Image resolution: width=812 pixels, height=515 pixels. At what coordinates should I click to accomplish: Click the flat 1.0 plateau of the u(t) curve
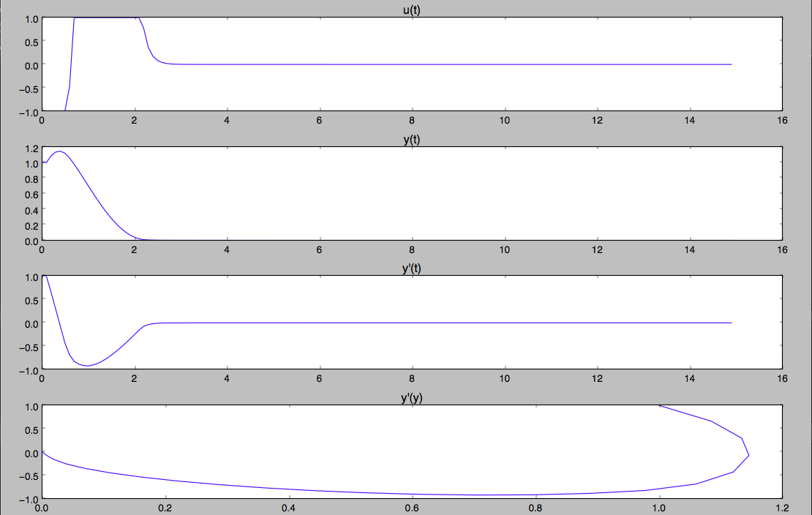click(106, 18)
